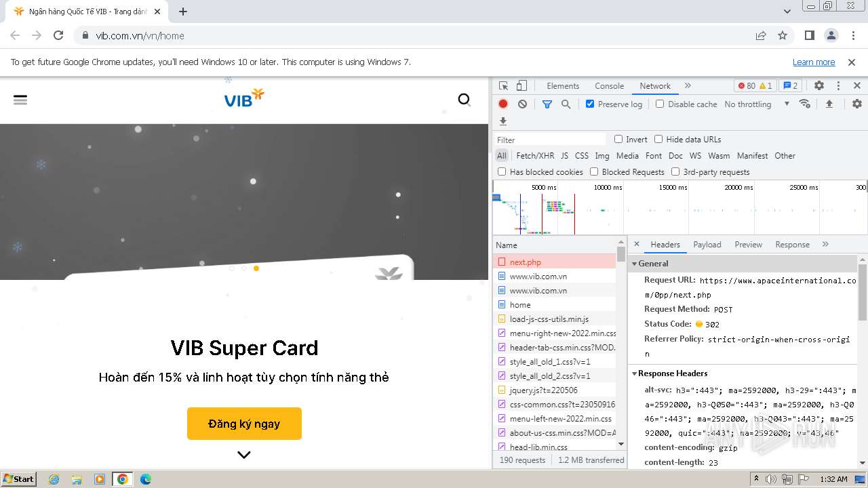868x488 pixels.
Task: Dismiss the Chrome update notice
Action: (x=852, y=62)
